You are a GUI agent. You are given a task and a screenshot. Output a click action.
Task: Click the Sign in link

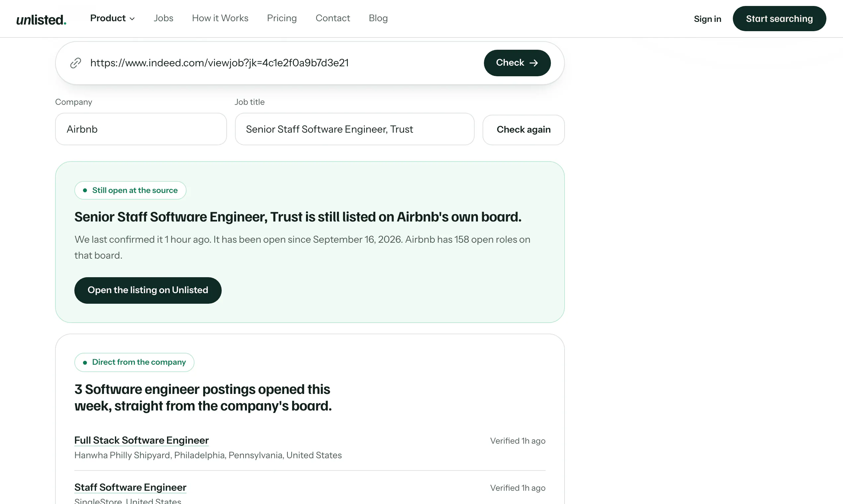pos(707,19)
